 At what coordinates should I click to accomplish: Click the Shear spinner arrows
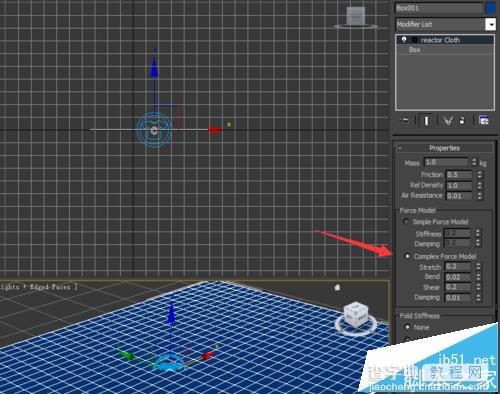(x=478, y=287)
